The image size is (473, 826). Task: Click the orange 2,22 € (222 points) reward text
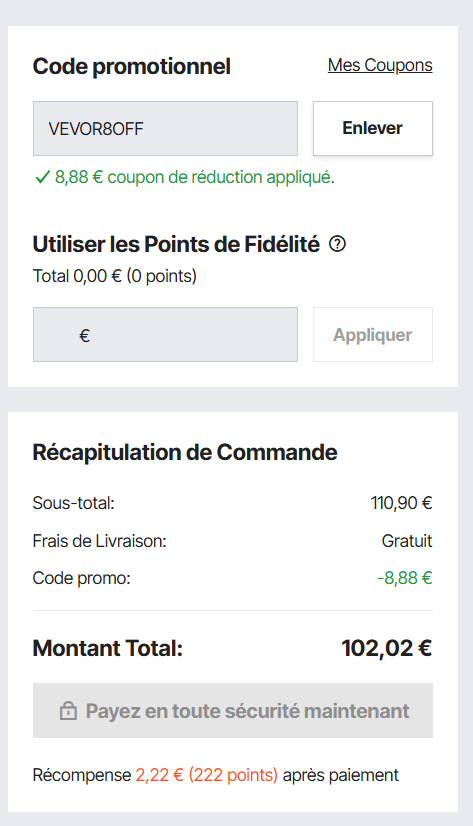[x=206, y=775]
